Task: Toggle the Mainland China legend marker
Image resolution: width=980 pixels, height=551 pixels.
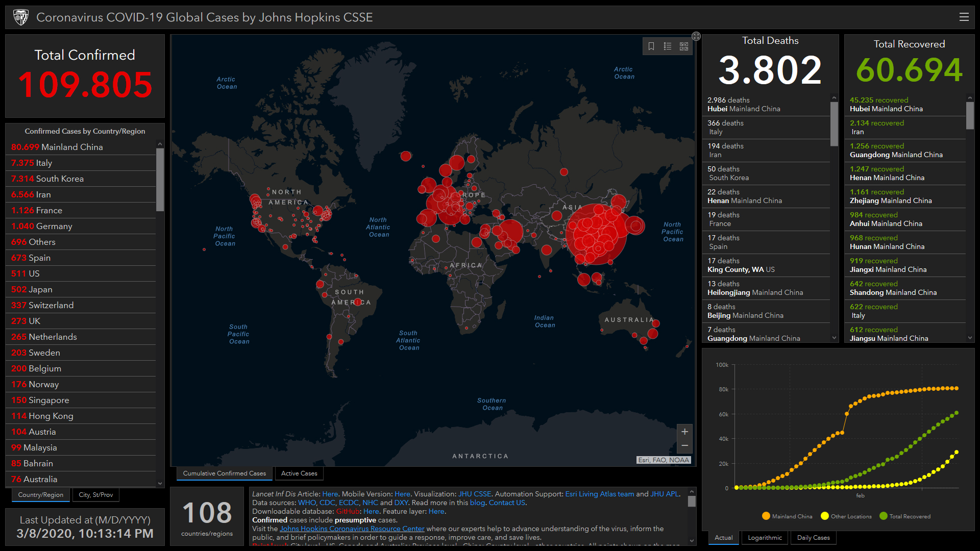Action: [x=766, y=516]
